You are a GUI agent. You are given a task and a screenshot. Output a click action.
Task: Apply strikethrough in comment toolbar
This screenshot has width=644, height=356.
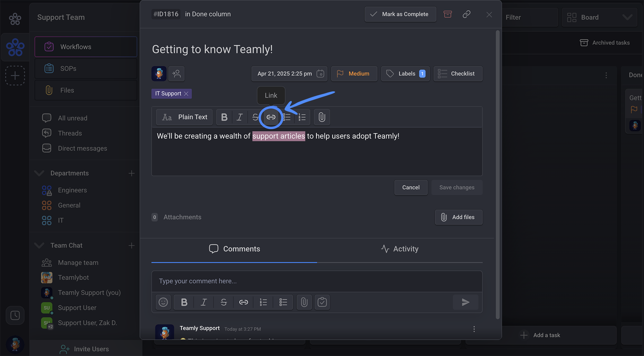tap(224, 302)
